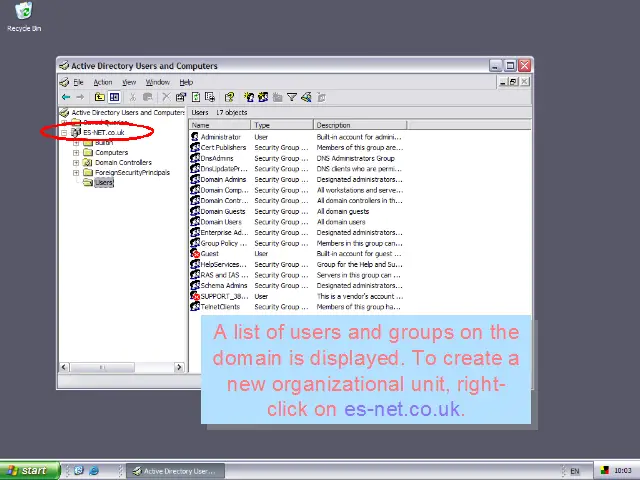Click the Up One Level folder icon
This screenshot has width=640, height=480.
100,97
